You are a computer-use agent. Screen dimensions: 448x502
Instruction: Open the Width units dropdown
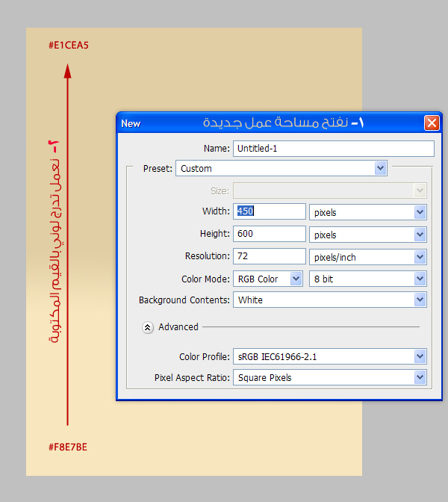[367, 212]
